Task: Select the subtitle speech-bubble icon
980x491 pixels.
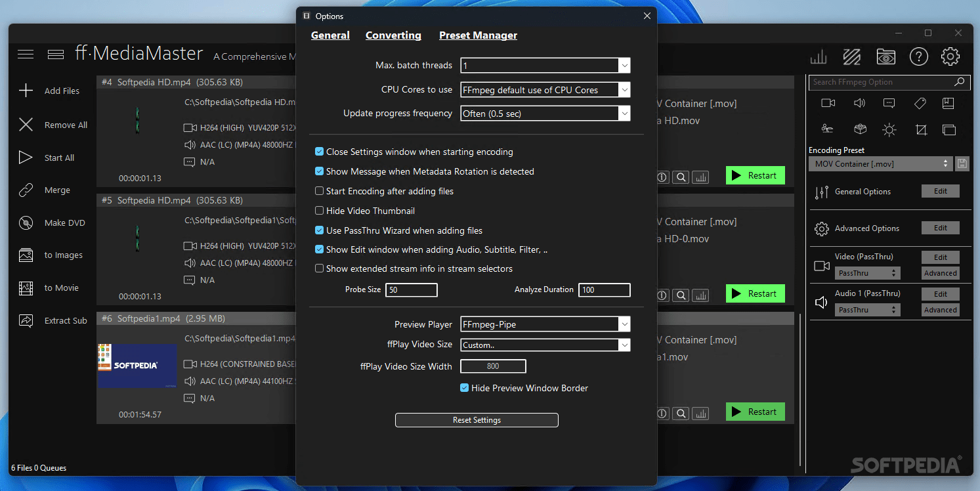Action: click(889, 103)
